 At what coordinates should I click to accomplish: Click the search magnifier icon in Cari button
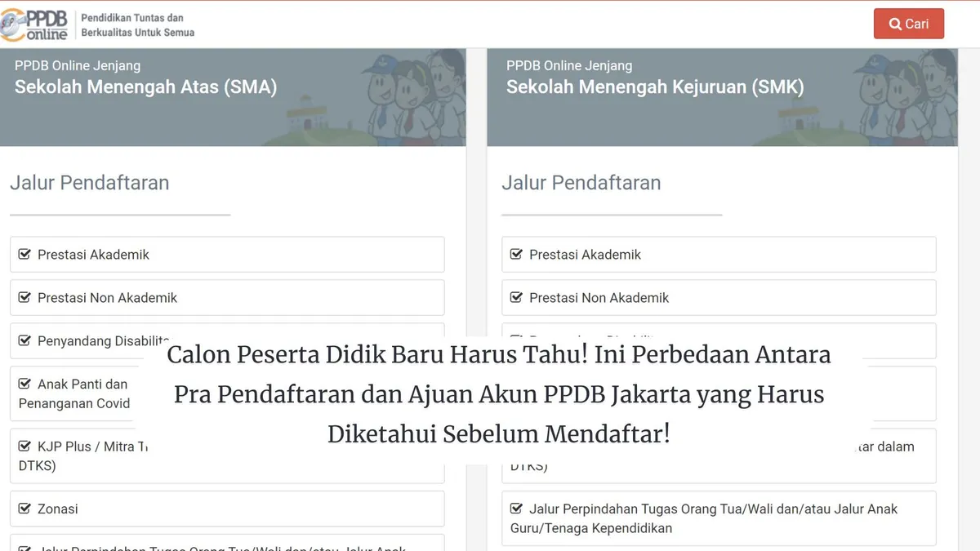coord(894,24)
